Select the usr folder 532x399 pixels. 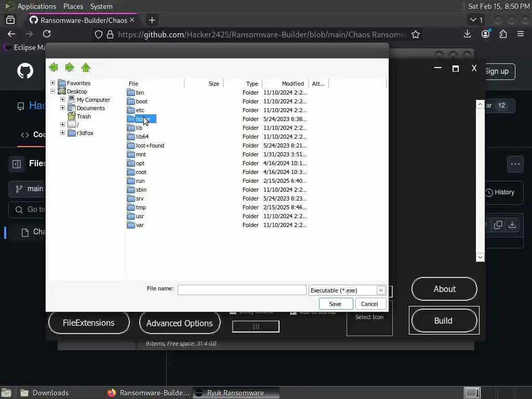pos(136,216)
